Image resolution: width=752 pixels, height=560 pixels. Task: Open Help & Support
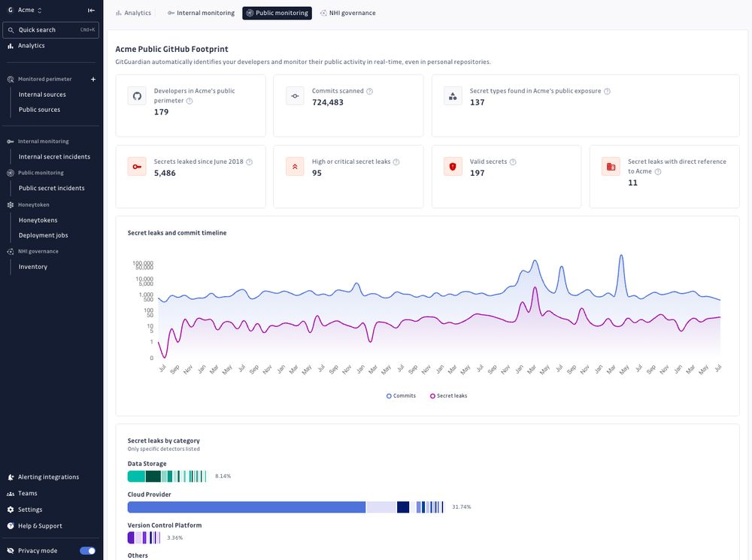tap(40, 526)
